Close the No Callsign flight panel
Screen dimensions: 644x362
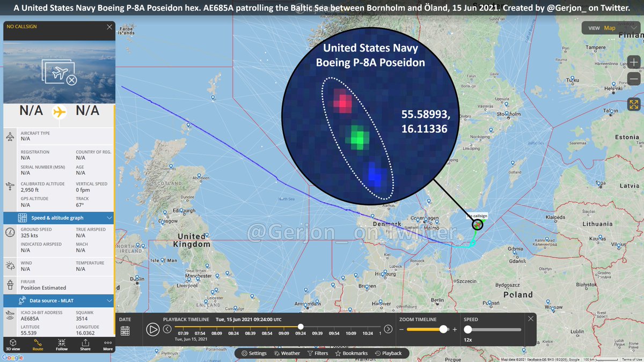(109, 27)
